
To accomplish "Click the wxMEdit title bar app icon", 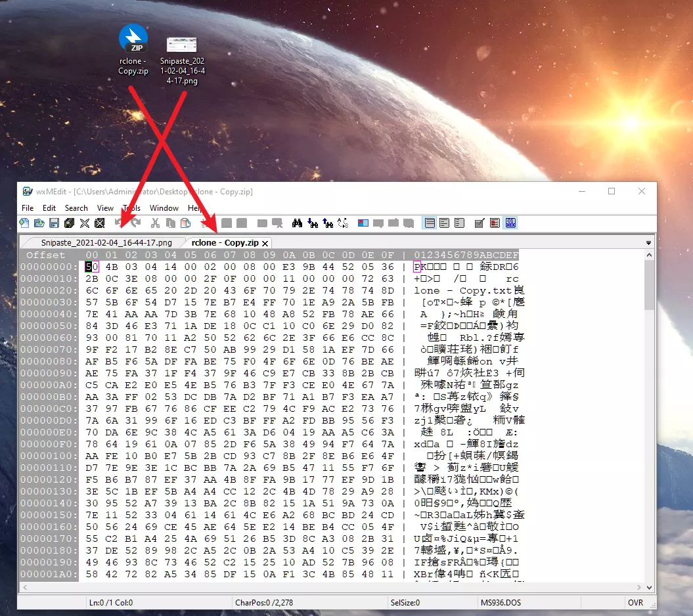I will (28, 191).
